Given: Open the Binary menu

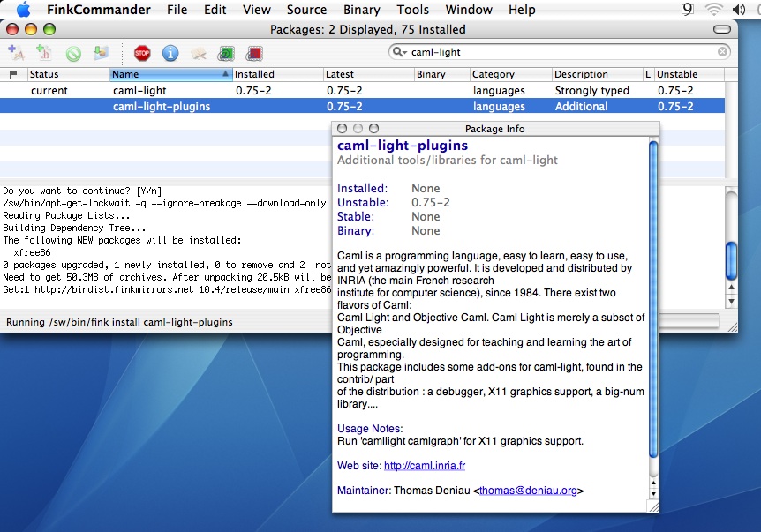Looking at the screenshot, I should click(x=362, y=9).
